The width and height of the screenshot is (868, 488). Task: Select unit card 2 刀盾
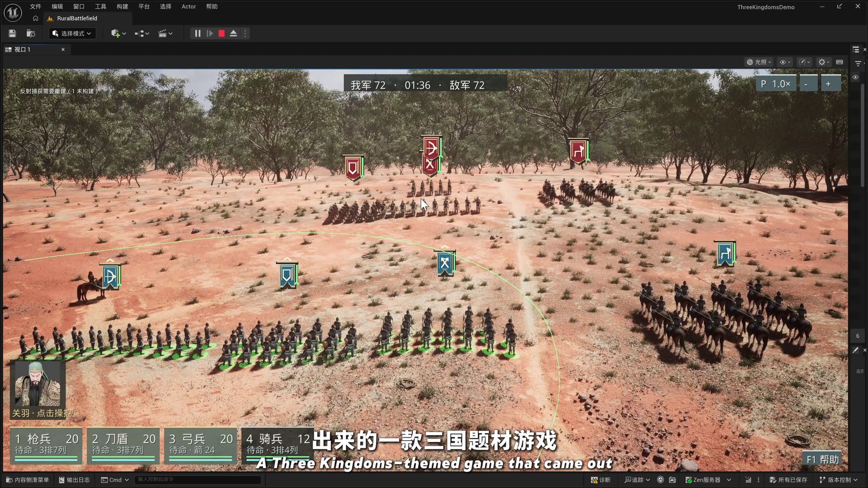tap(123, 446)
